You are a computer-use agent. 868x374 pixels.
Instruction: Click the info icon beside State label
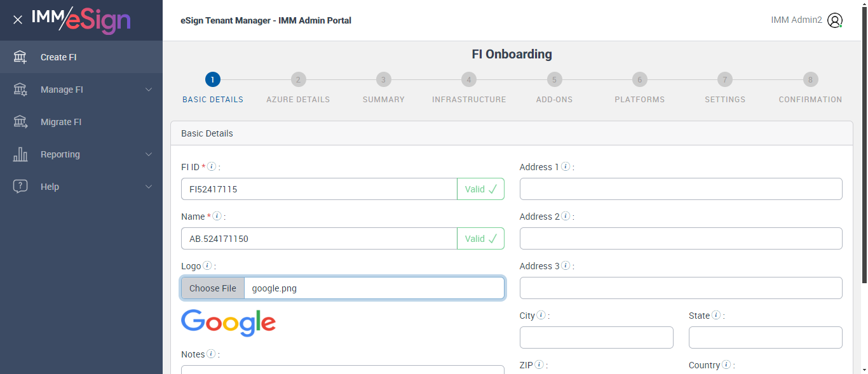tap(716, 316)
